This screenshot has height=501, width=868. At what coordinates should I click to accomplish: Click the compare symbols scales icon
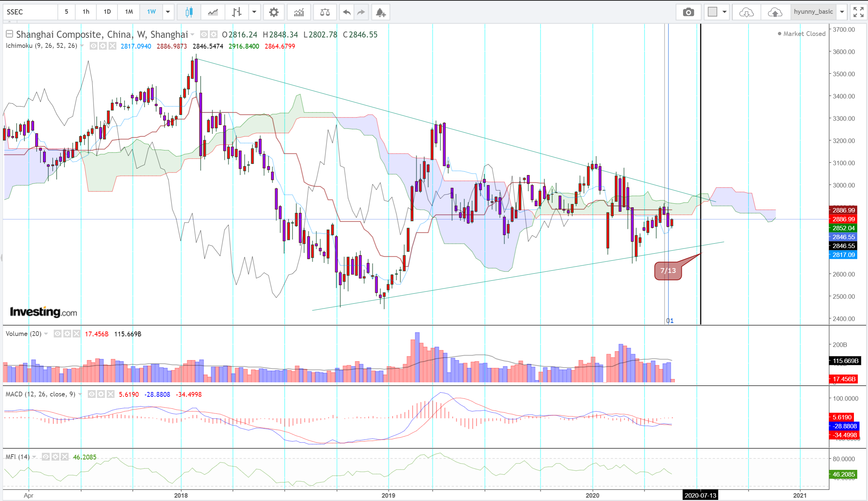pyautogui.click(x=325, y=12)
